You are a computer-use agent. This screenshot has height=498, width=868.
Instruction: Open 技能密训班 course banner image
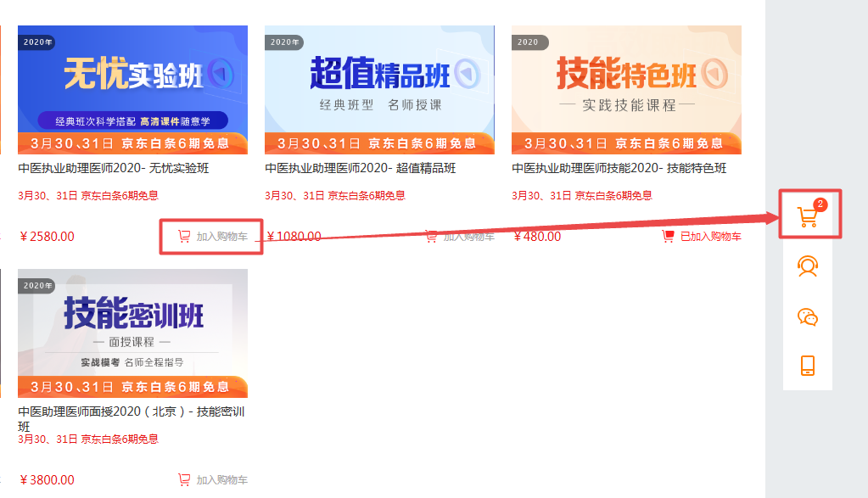[132, 333]
